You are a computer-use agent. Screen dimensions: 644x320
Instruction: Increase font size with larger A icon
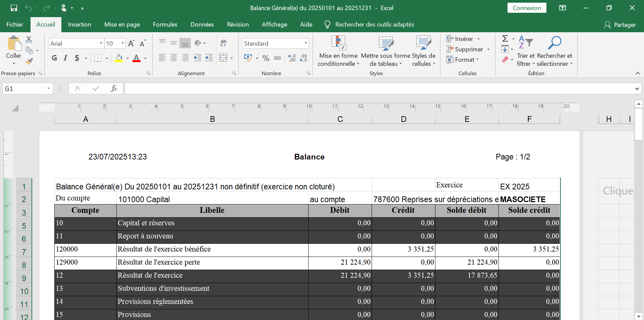click(131, 43)
